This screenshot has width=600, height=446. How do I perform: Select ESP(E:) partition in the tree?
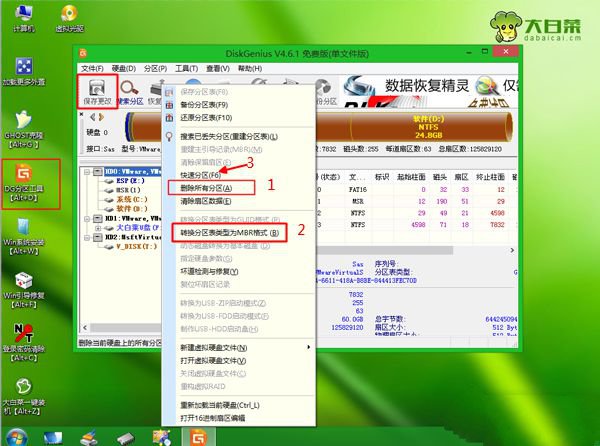tap(130, 181)
